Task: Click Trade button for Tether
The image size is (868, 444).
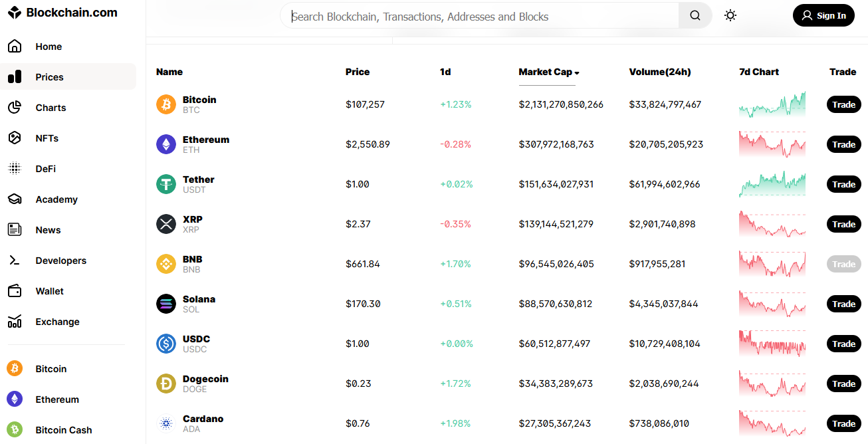Action: click(x=844, y=184)
